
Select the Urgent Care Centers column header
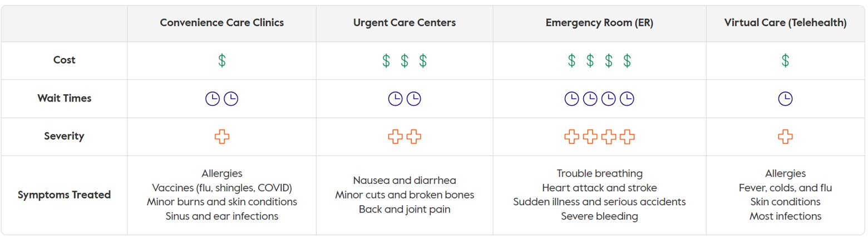coord(405,23)
